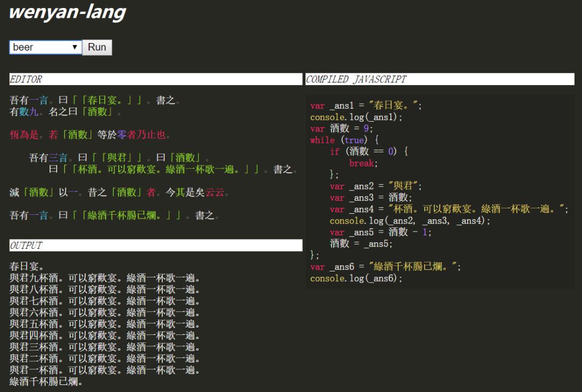This screenshot has height=392, width=582.
Task: Click editor line 有數九。名之曰「酒數」
Action: point(65,111)
